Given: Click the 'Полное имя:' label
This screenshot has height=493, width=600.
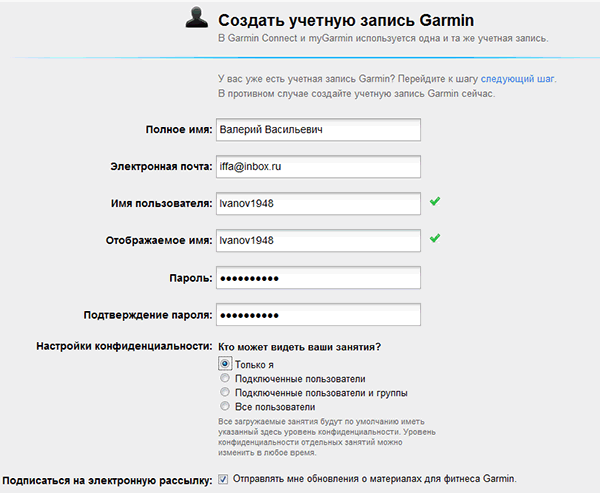Looking at the screenshot, I should [179, 130].
